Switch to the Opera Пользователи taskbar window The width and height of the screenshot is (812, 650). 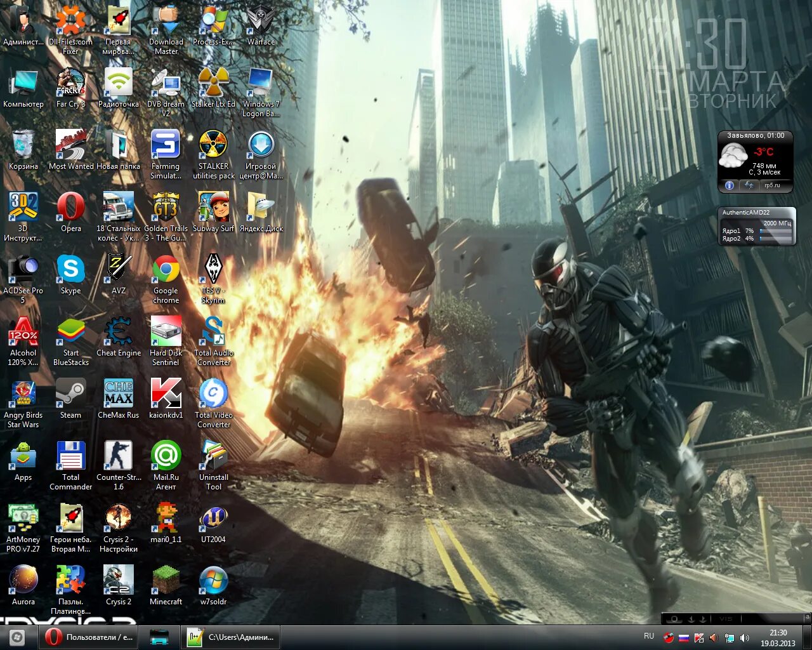point(89,637)
